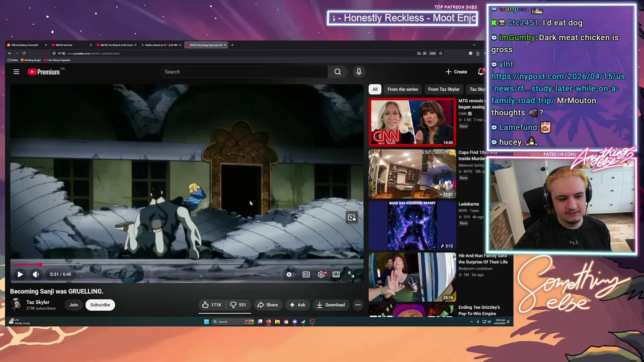Image resolution: width=644 pixels, height=362 pixels.
Task: Open the Ending Tee Grizzley's video title
Action: pos(479,310)
